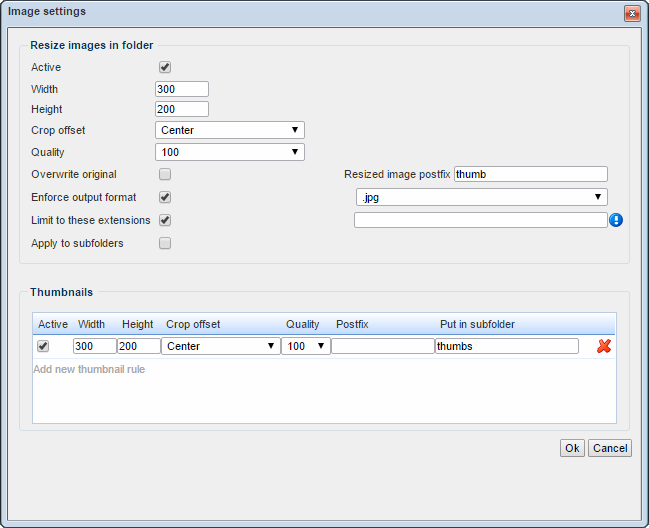Expand the .jpg output format dropdown

coord(480,198)
